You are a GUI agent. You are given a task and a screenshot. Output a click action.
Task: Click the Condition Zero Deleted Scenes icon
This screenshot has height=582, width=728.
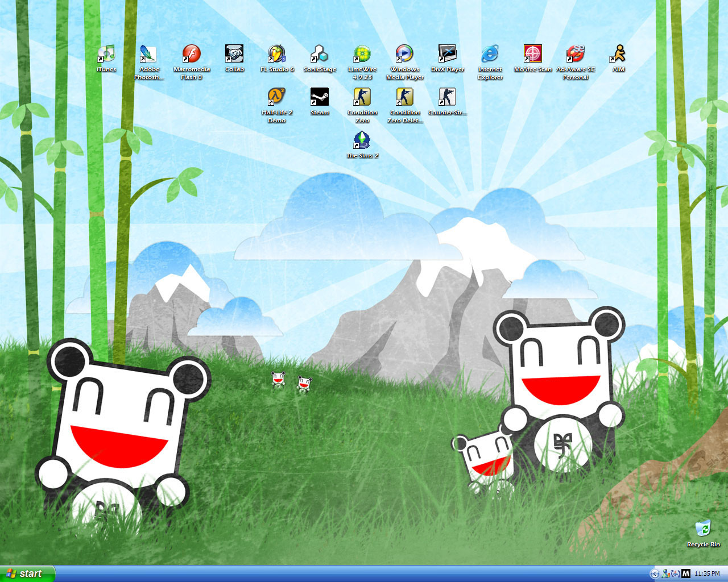(405, 97)
